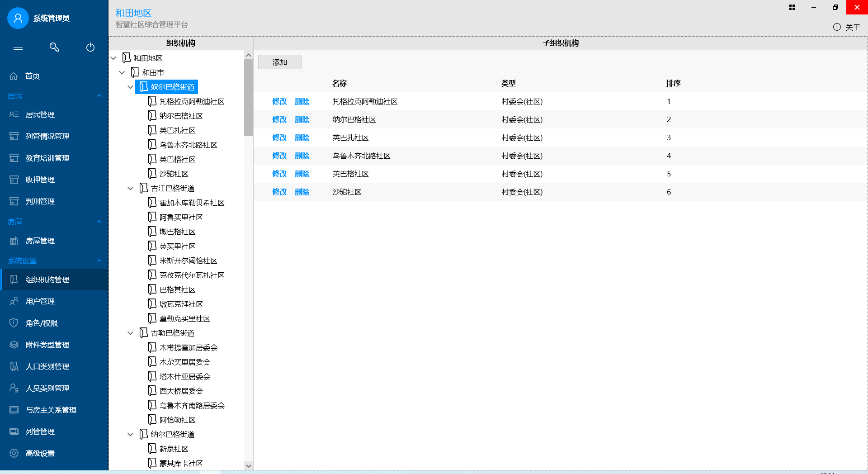Click the tree panel scroll down arrow

[248, 465]
